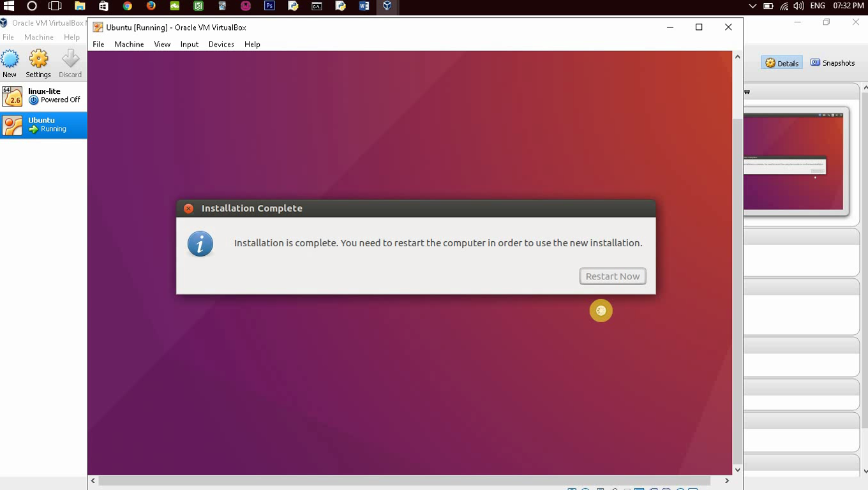Viewport: 868px width, 490px height.
Task: Click the VirtualBox Manager title bar icon
Action: tap(3, 23)
